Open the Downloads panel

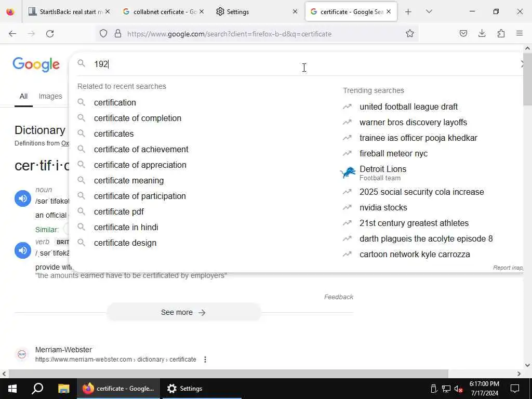[x=482, y=34]
